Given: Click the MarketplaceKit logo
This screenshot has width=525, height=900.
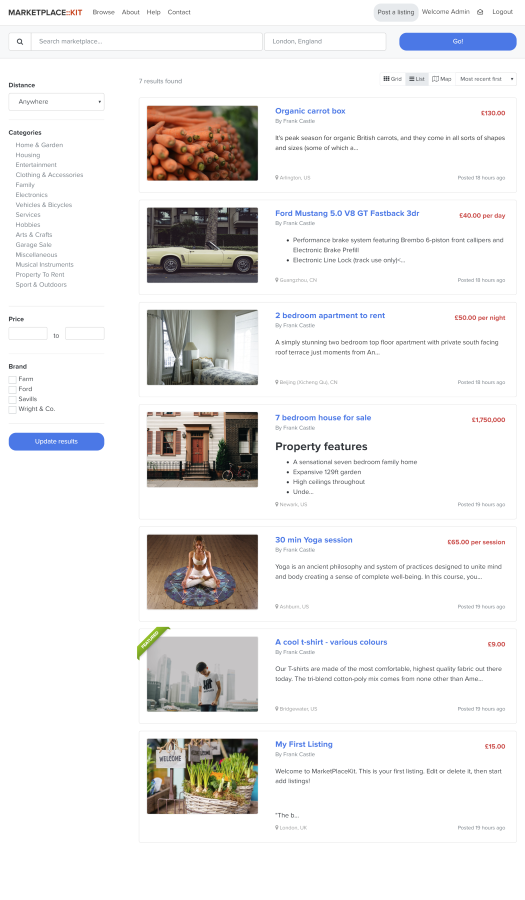Looking at the screenshot, I should click(x=45, y=12).
